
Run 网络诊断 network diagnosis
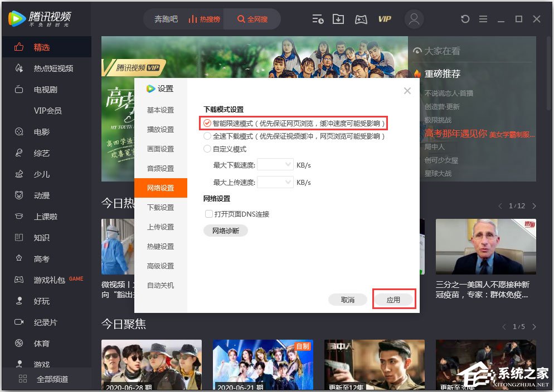point(225,230)
